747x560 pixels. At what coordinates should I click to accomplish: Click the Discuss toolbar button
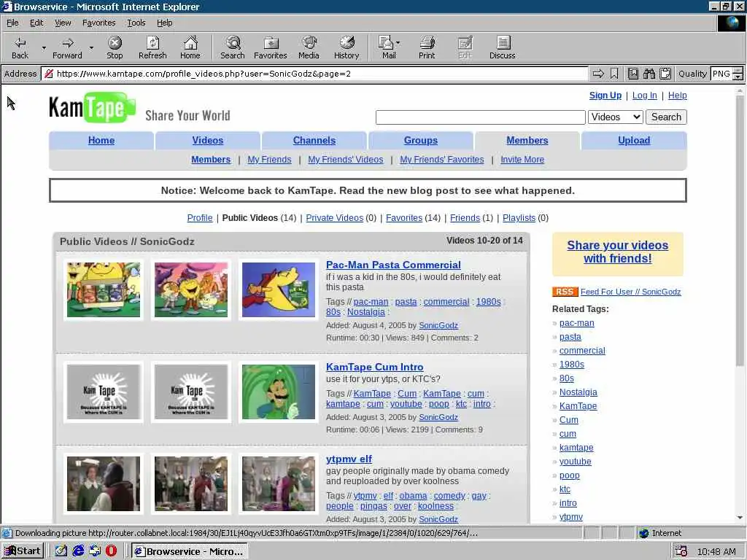tap(502, 47)
